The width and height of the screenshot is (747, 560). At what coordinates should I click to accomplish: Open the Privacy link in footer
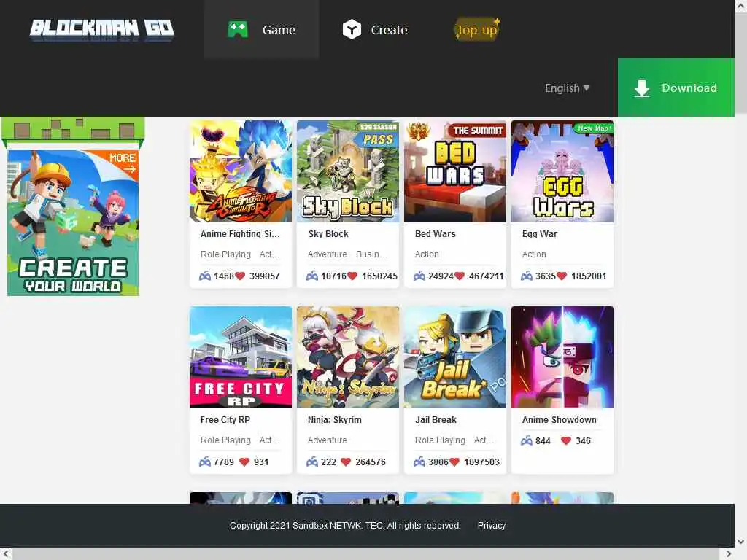(491, 525)
